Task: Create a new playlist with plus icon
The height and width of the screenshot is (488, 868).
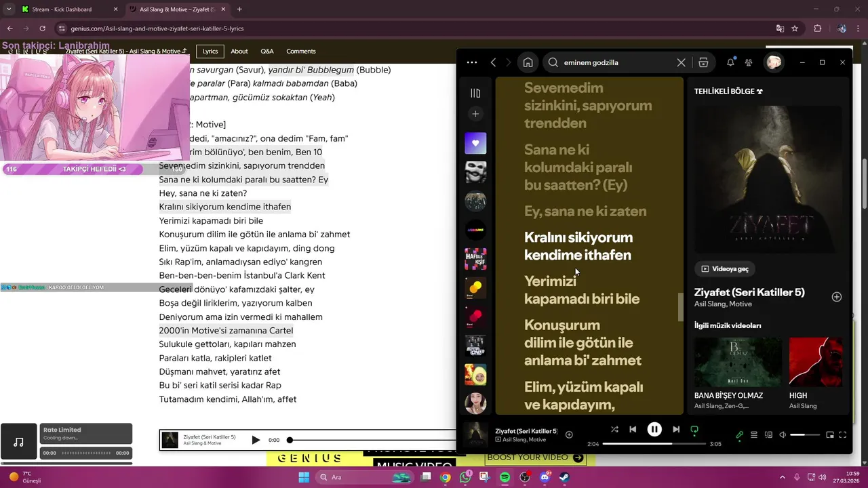Action: click(475, 114)
